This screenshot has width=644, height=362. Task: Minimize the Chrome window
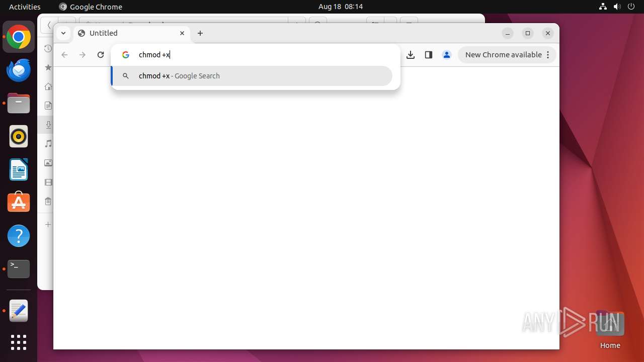tap(508, 33)
